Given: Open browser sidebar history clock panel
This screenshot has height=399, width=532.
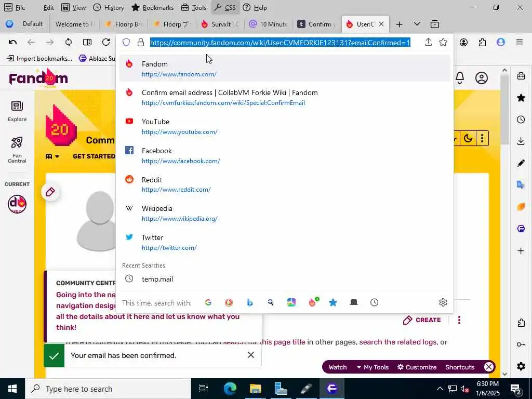Looking at the screenshot, I should pos(521,120).
